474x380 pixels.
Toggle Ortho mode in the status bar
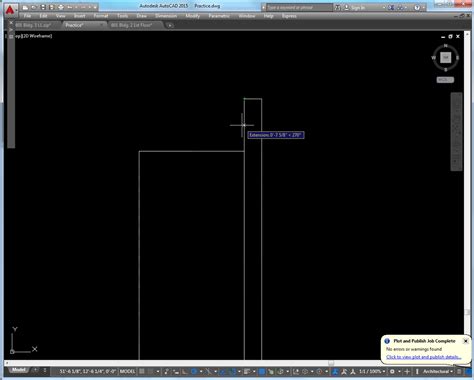click(x=185, y=371)
